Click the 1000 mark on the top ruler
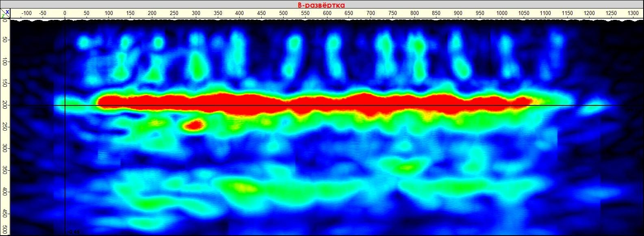 click(502, 13)
